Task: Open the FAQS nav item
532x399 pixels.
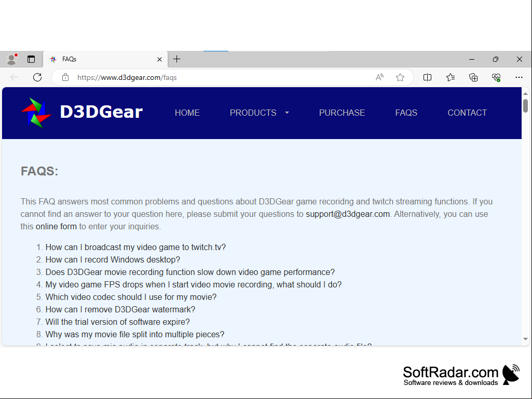Action: coord(406,113)
